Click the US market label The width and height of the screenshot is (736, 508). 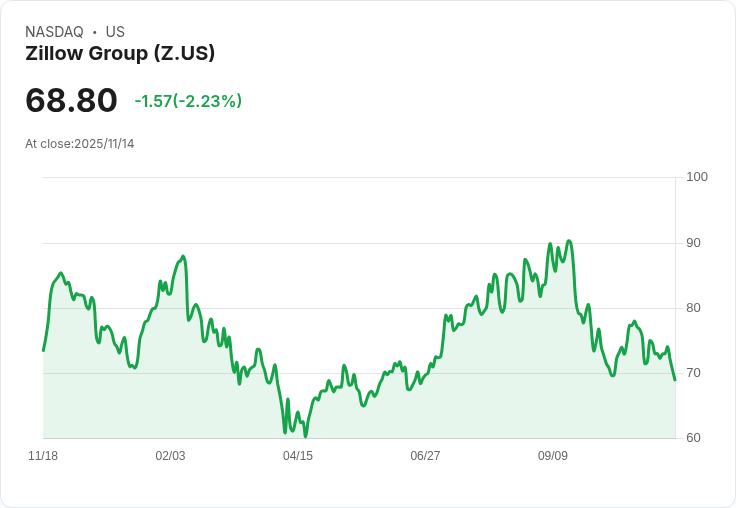point(115,32)
